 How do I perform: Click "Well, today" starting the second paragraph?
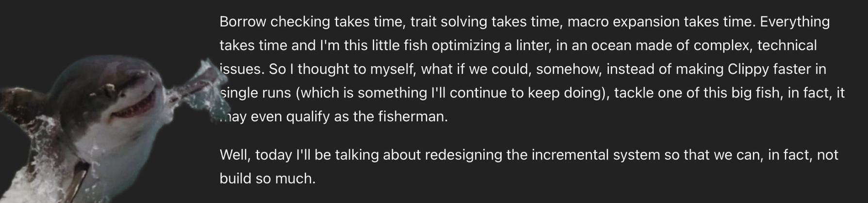[256, 155]
